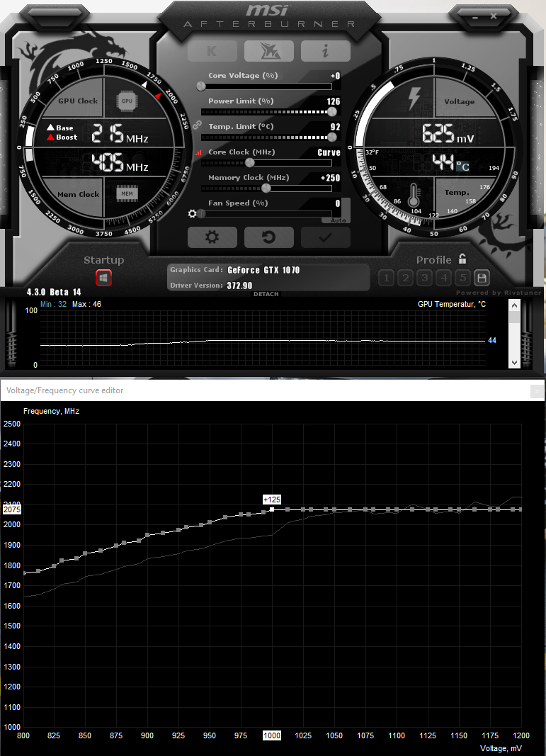The height and width of the screenshot is (756, 546).
Task: Click the thermometer temperature icon
Action: tap(414, 196)
